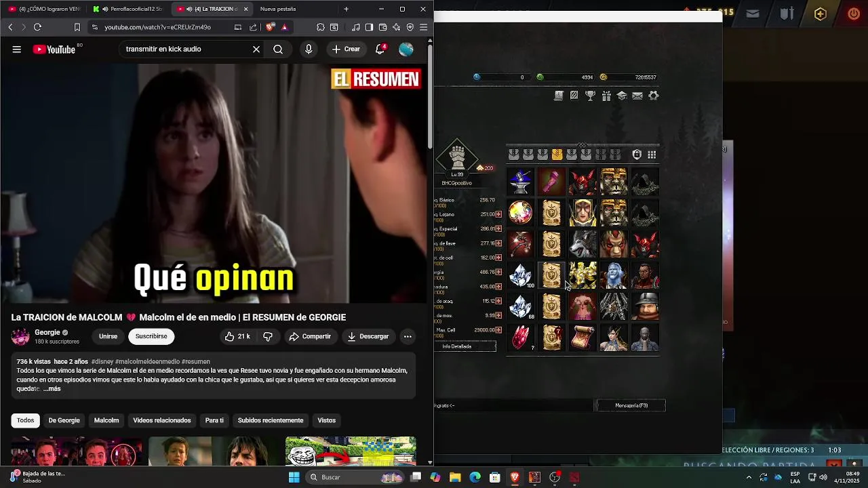Click the Compartir share button

click(x=310, y=336)
